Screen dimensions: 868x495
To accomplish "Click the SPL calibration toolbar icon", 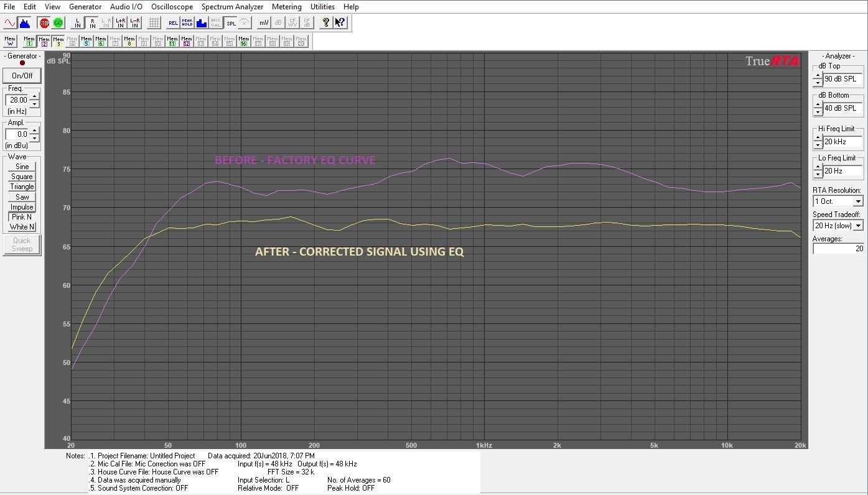I will [231, 22].
